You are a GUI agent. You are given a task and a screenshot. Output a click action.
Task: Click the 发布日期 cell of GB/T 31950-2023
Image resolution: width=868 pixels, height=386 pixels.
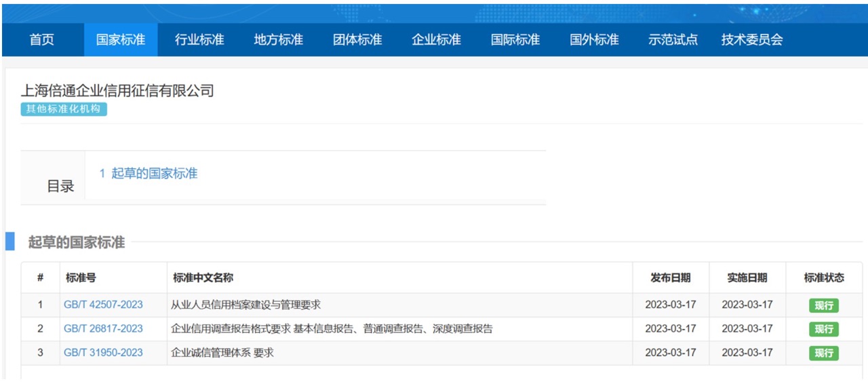click(671, 353)
